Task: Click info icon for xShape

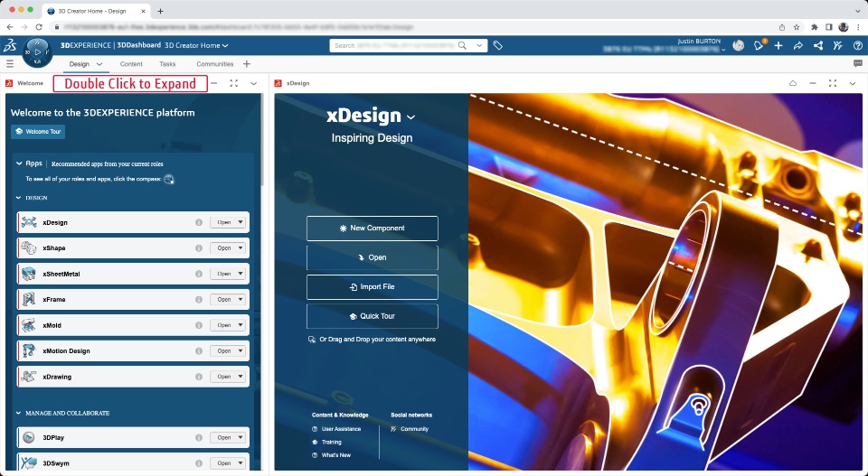Action: point(199,248)
